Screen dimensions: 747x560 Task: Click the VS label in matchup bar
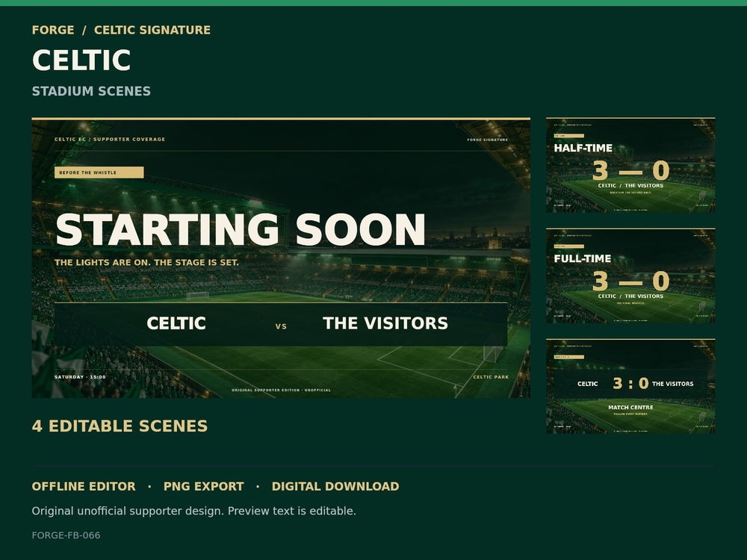[281, 327]
